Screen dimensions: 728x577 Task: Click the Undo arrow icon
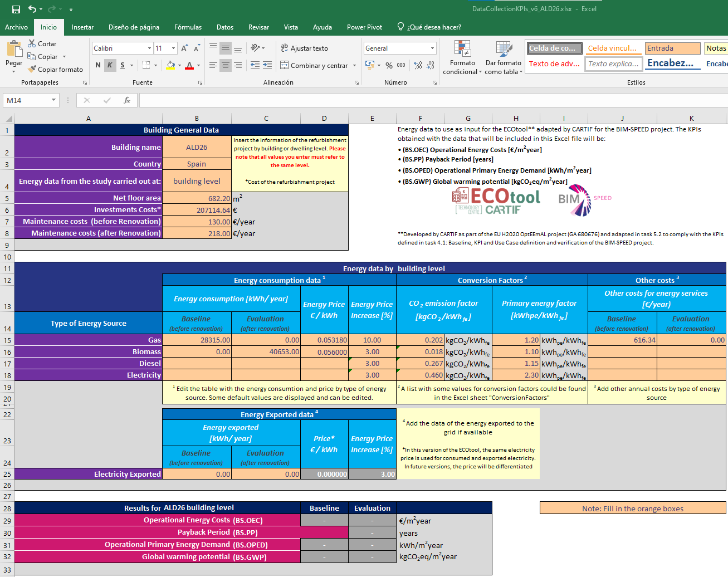click(32, 9)
